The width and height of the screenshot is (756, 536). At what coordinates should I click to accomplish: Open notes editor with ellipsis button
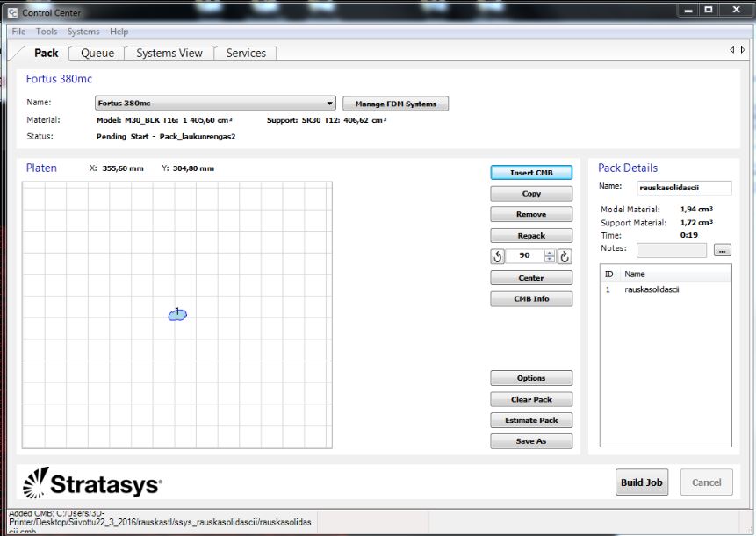pos(723,250)
